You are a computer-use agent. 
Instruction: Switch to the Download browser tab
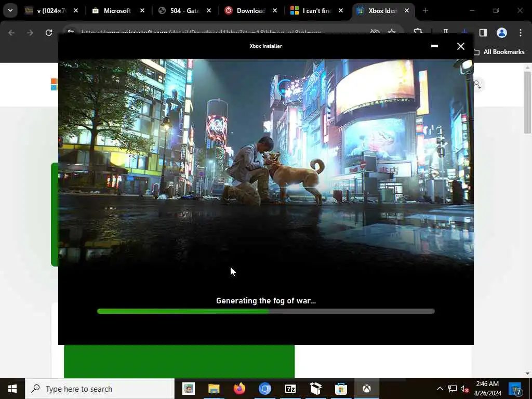(x=250, y=10)
